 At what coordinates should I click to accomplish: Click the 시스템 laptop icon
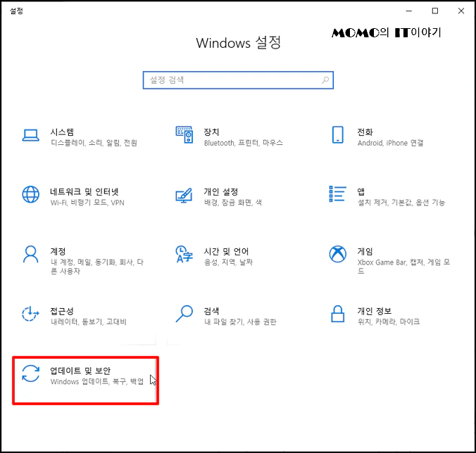31,135
